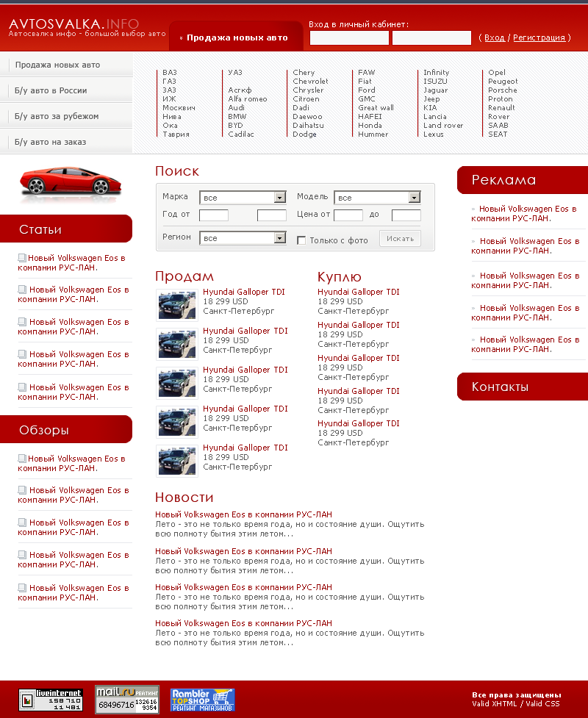Select the Audi brand link
Viewport: 588px width, 718px height.
(x=236, y=107)
